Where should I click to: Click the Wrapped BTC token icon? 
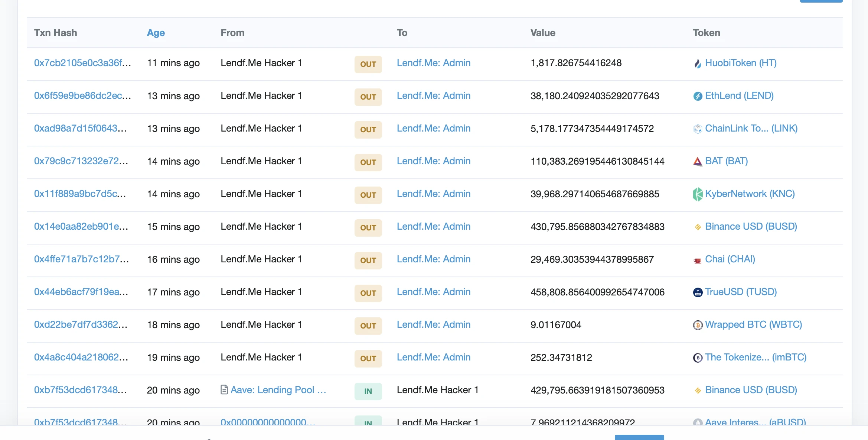pos(698,325)
